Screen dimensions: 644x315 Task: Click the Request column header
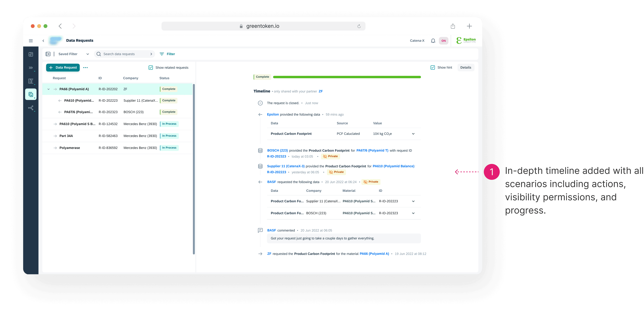tap(59, 78)
